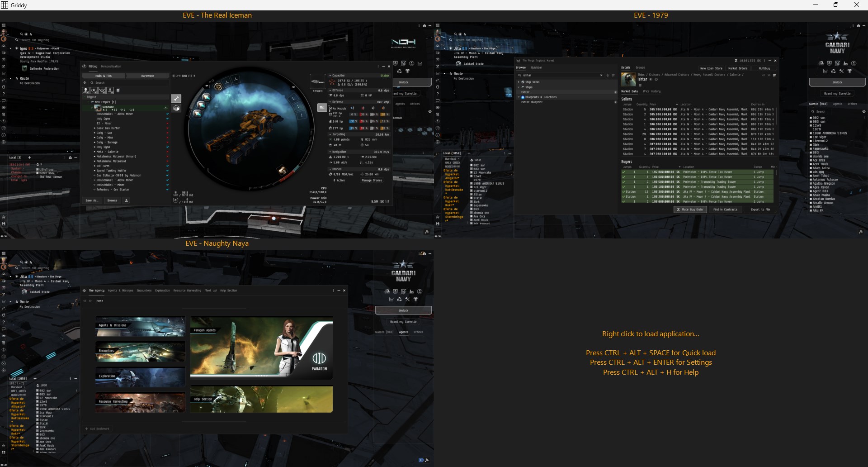Click the Undock button in 1979 client

(x=837, y=82)
